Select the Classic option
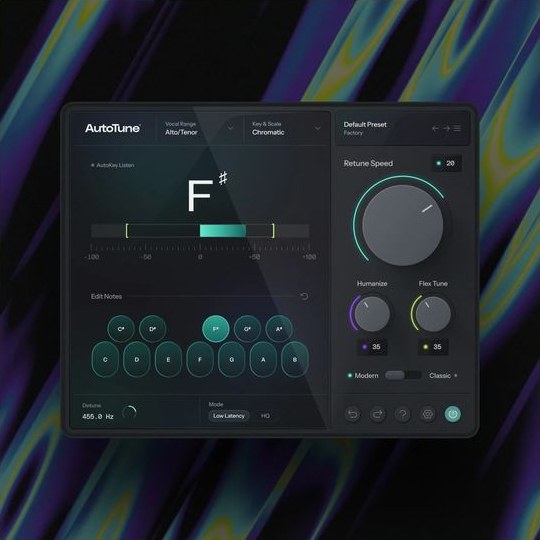The image size is (540, 540). pyautogui.click(x=443, y=375)
